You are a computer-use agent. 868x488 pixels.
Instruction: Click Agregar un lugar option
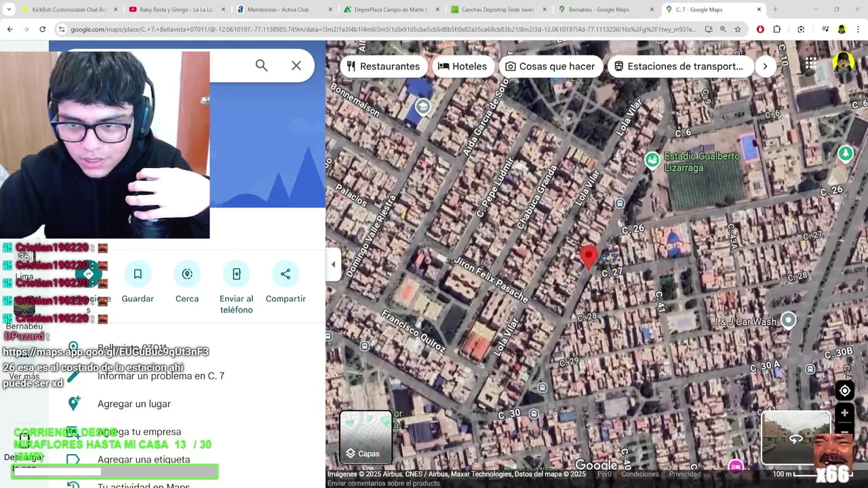pos(134,404)
